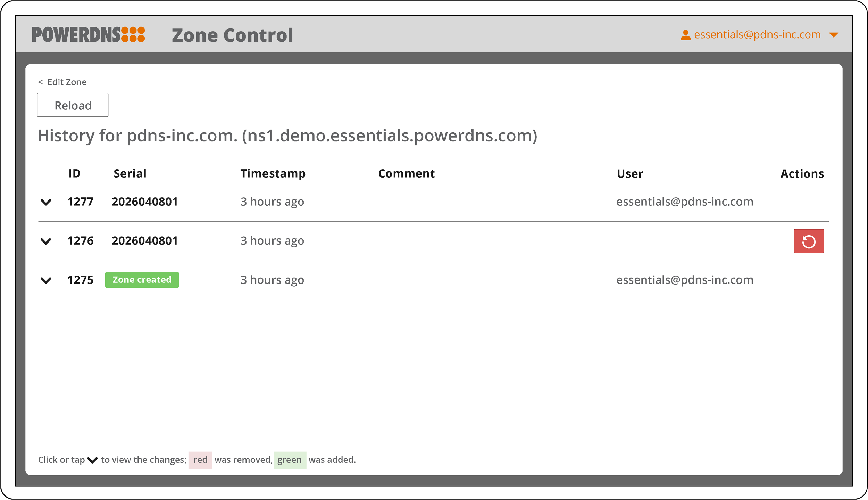Click the orange user profile icon
The height and width of the screenshot is (500, 868).
pyautogui.click(x=685, y=35)
